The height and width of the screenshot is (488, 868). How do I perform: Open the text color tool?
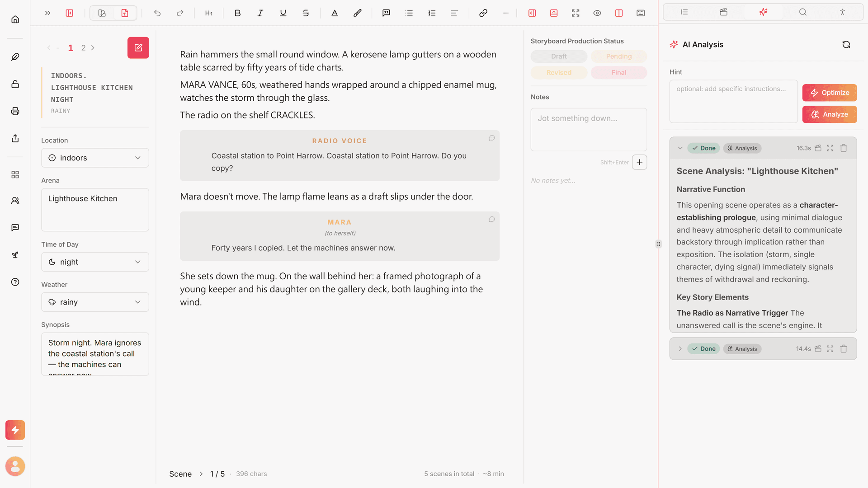point(335,13)
